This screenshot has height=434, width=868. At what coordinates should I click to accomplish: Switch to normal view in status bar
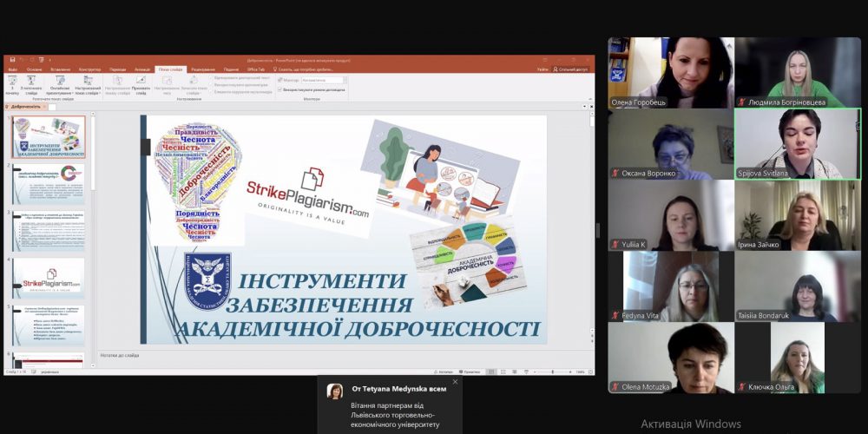pyautogui.click(x=492, y=372)
